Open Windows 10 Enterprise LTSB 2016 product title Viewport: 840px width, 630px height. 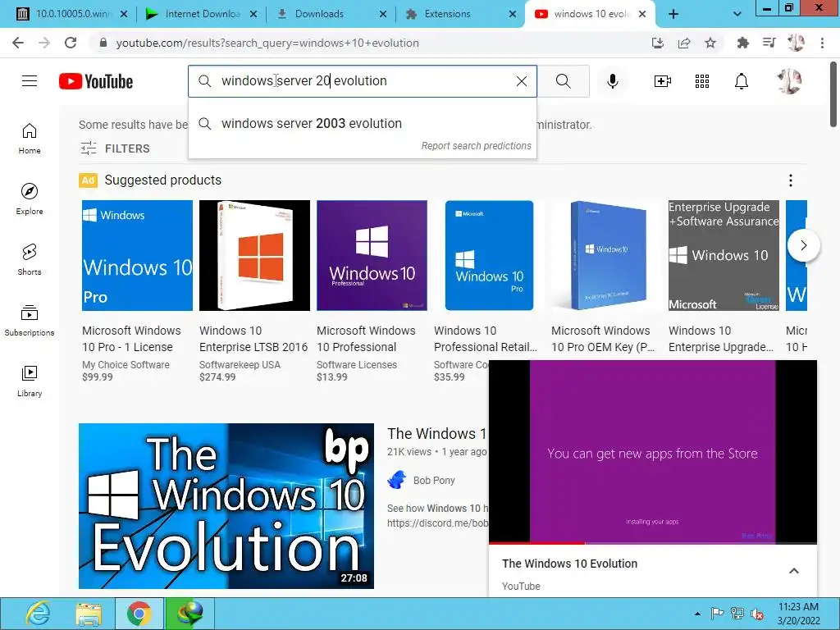[x=253, y=339]
